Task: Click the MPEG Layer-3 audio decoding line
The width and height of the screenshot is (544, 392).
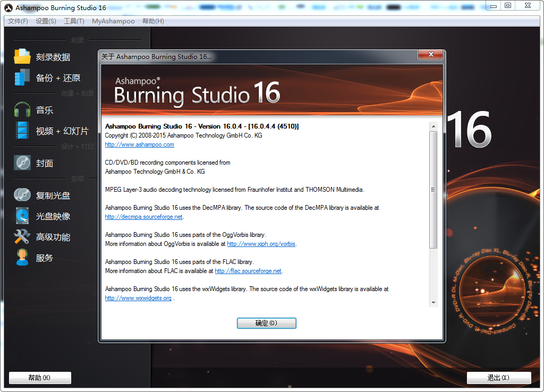Action: click(234, 190)
